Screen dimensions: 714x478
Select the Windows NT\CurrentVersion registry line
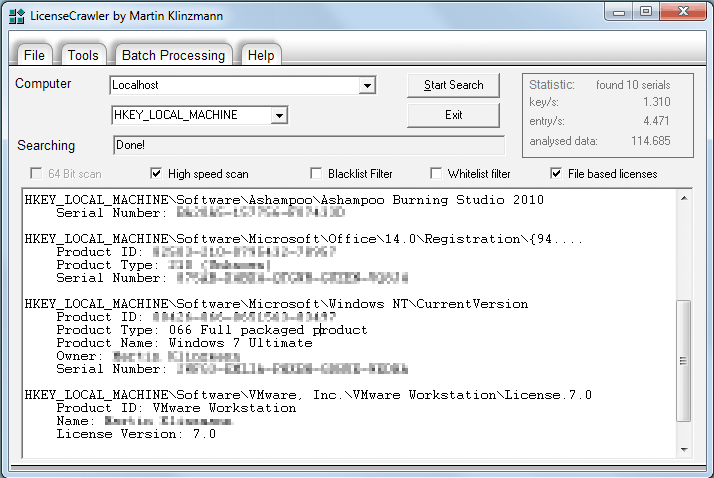276,304
